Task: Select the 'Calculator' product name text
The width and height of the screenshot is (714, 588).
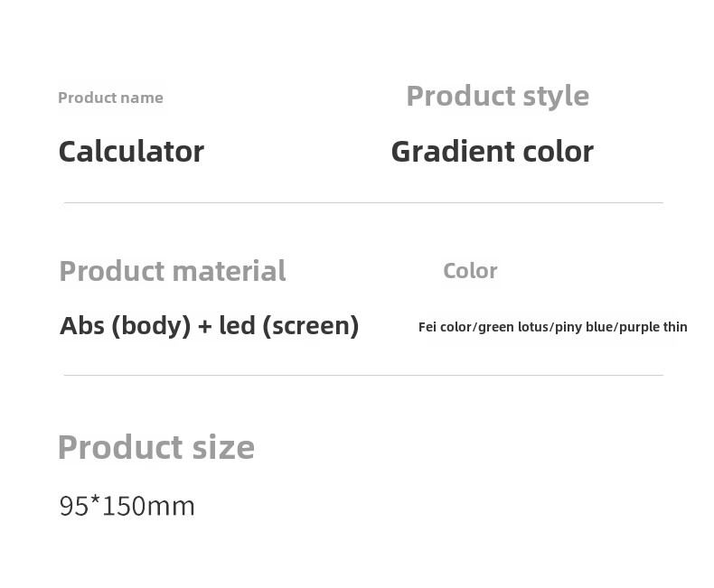Action: coord(131,151)
